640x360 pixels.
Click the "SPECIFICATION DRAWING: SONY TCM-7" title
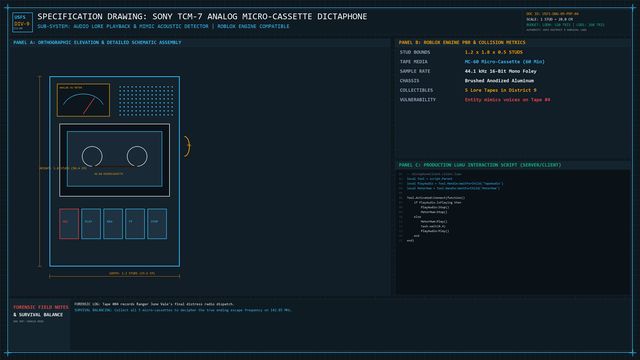(202, 16)
